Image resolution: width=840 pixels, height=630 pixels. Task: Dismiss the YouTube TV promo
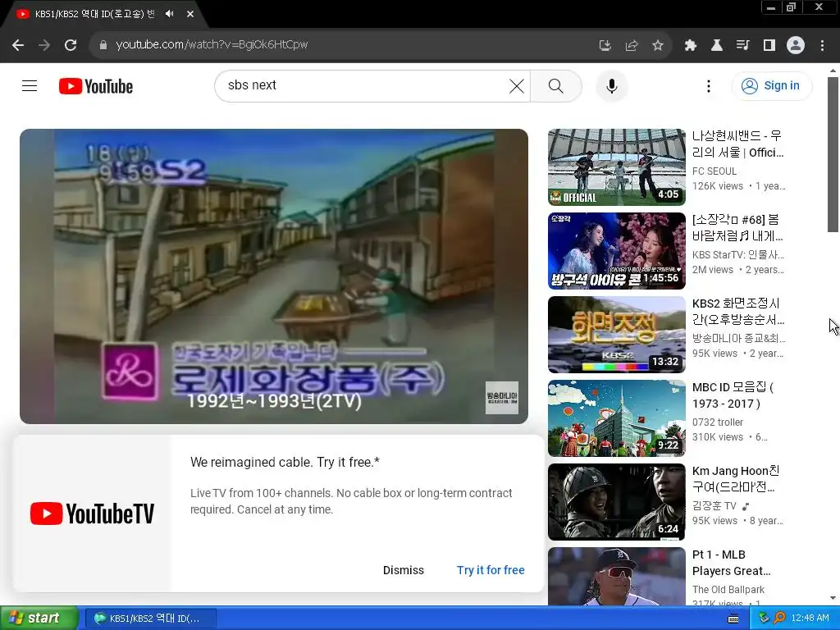pos(404,570)
